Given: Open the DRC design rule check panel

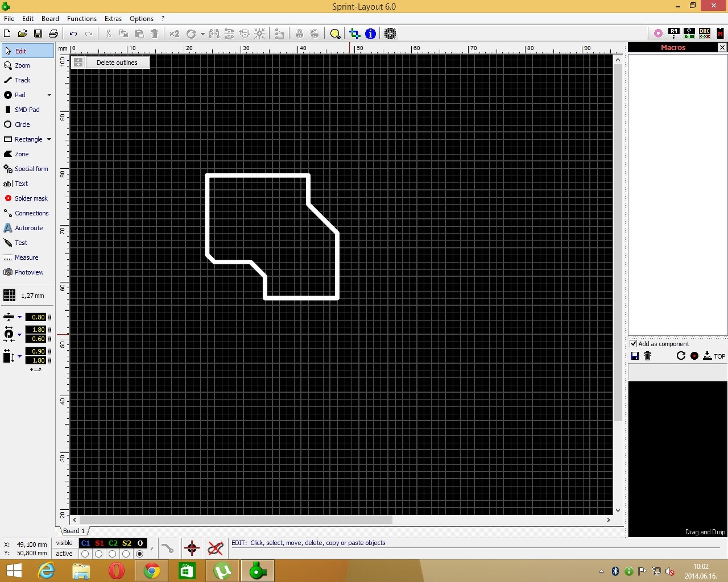Looking at the screenshot, I should click(x=705, y=34).
